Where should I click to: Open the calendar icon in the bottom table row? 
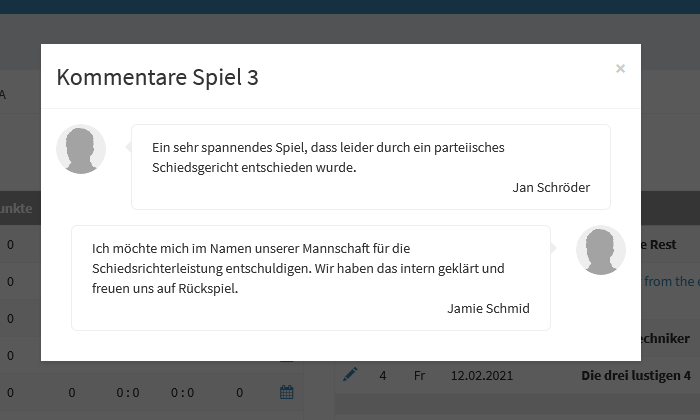[x=287, y=392]
